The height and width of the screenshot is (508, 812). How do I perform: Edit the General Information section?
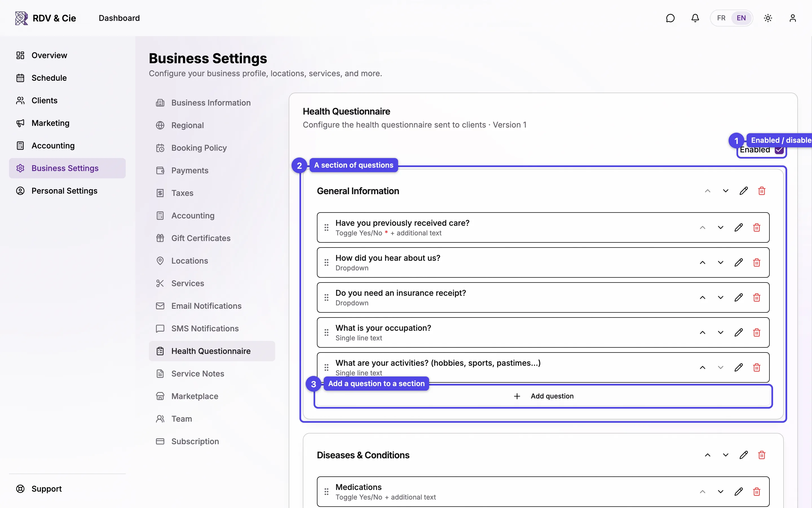743,191
